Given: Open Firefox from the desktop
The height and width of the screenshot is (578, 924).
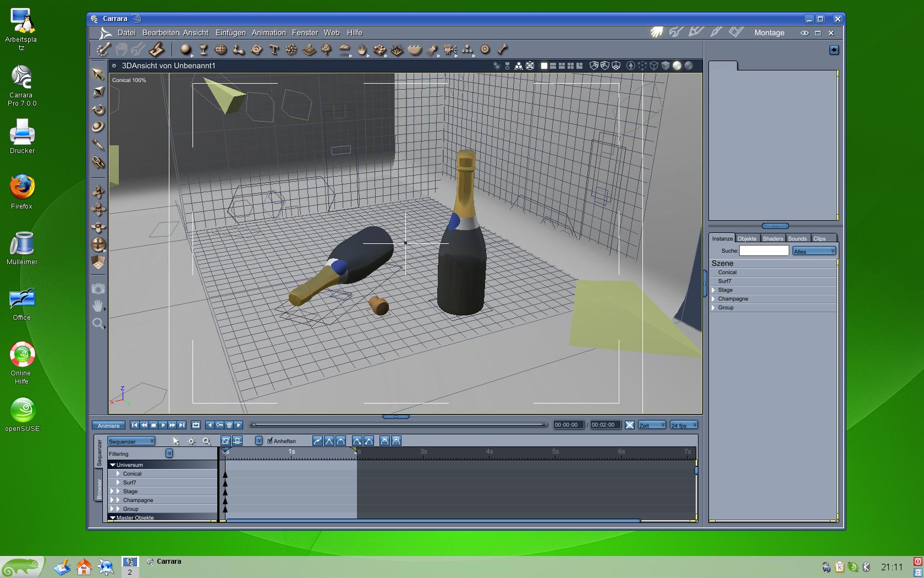Looking at the screenshot, I should coord(22,192).
